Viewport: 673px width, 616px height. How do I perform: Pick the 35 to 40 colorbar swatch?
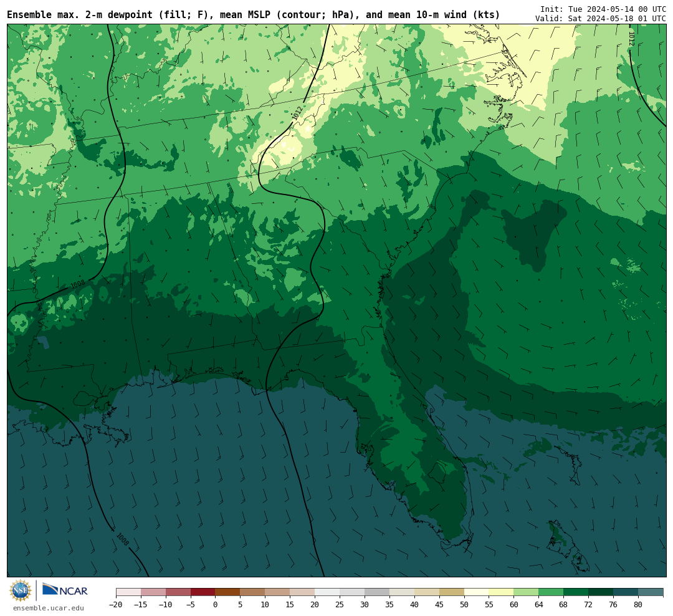pyautogui.click(x=402, y=592)
